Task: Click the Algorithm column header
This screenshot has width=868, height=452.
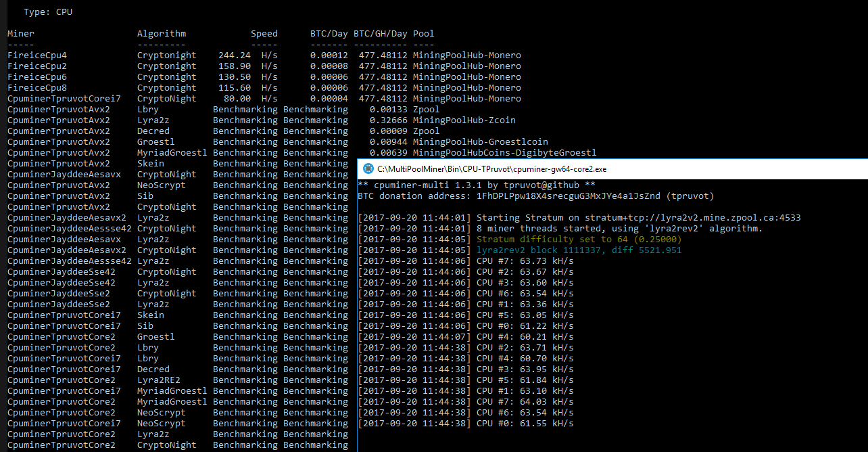Action: pos(162,33)
